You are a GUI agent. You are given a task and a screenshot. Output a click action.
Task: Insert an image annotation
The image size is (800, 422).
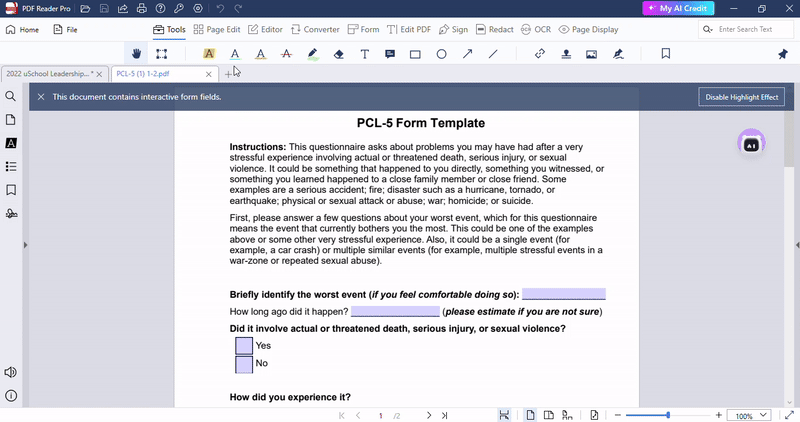coord(591,54)
